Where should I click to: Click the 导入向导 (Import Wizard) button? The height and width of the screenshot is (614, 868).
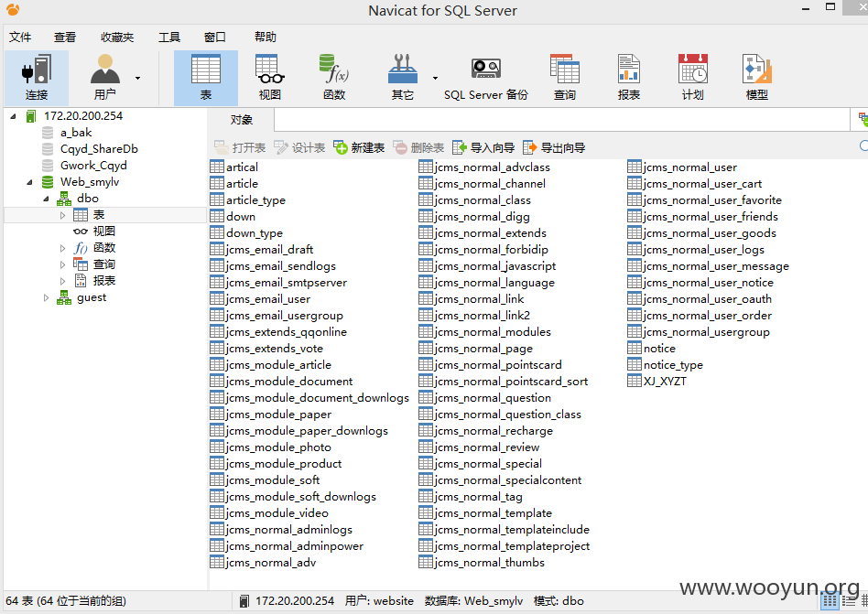[x=483, y=147]
